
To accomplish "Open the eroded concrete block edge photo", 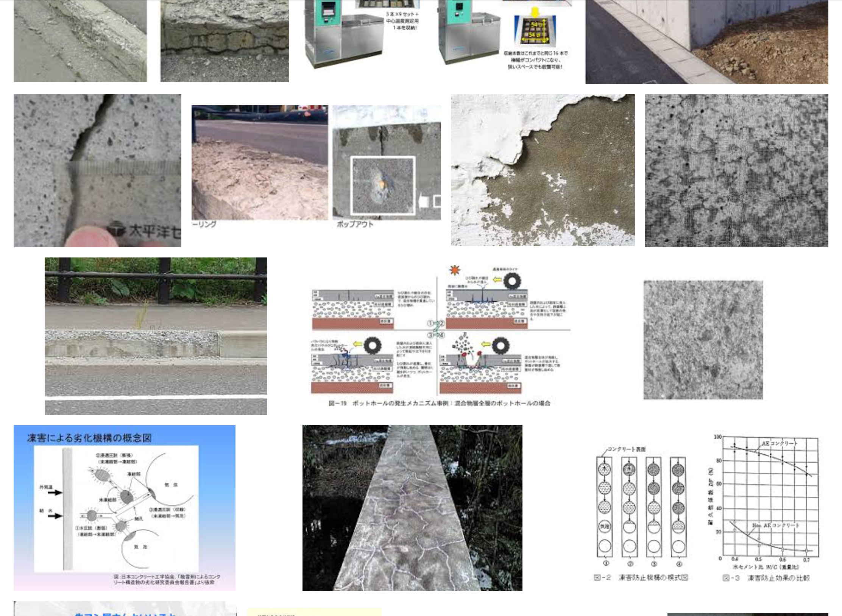I will click(x=225, y=41).
